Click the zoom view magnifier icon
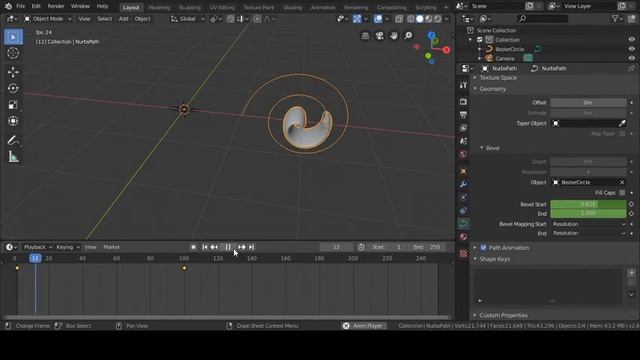The image size is (640, 360). tap(408, 36)
